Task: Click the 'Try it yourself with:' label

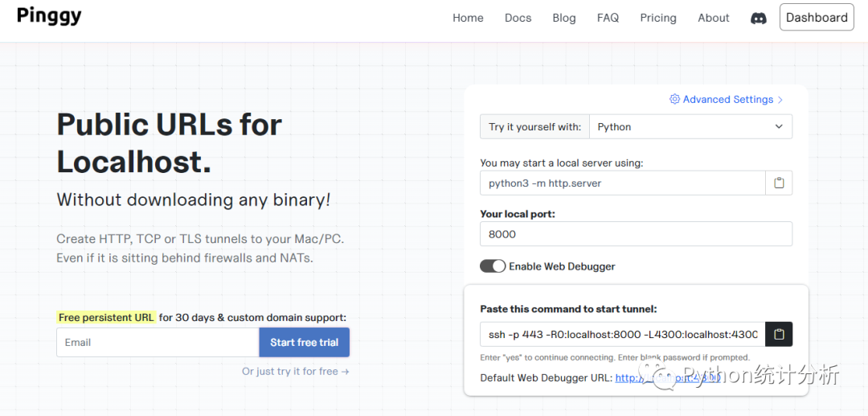Action: pos(534,127)
